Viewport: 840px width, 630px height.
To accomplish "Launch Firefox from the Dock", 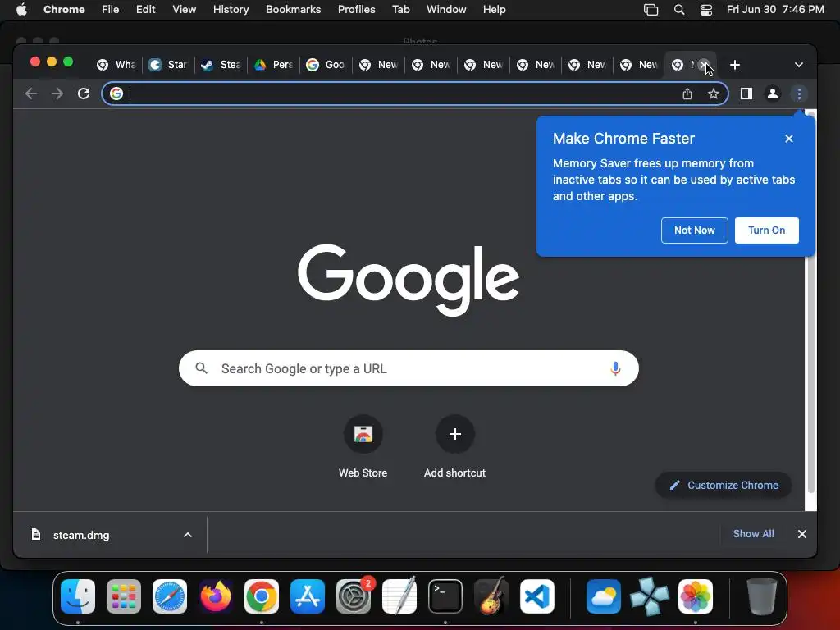I will [x=216, y=596].
